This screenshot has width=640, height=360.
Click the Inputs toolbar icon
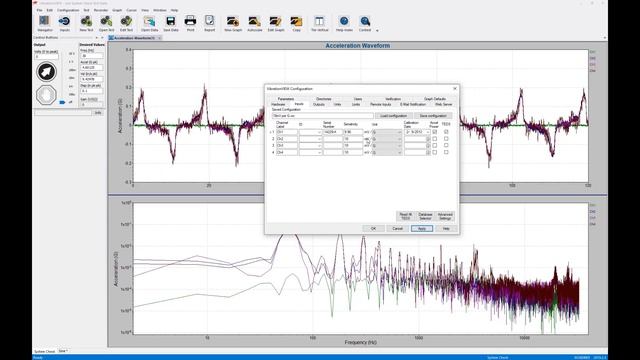click(x=64, y=24)
